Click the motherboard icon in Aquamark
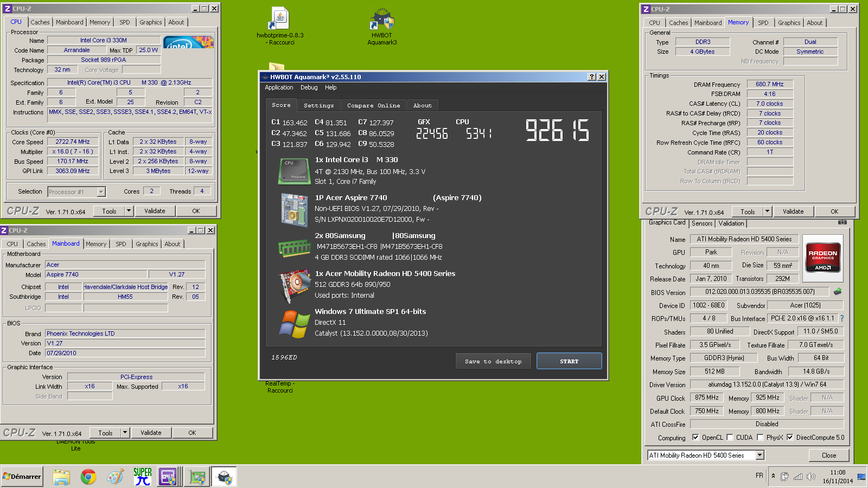Viewport: 868px width, 488px height. click(x=294, y=210)
